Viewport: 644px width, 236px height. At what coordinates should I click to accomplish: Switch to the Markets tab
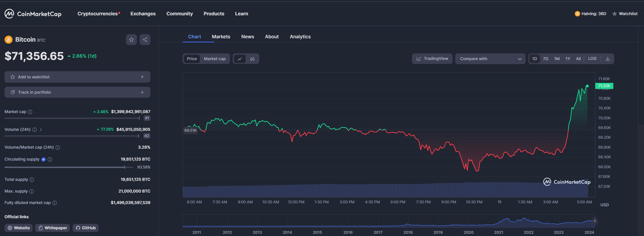click(221, 37)
